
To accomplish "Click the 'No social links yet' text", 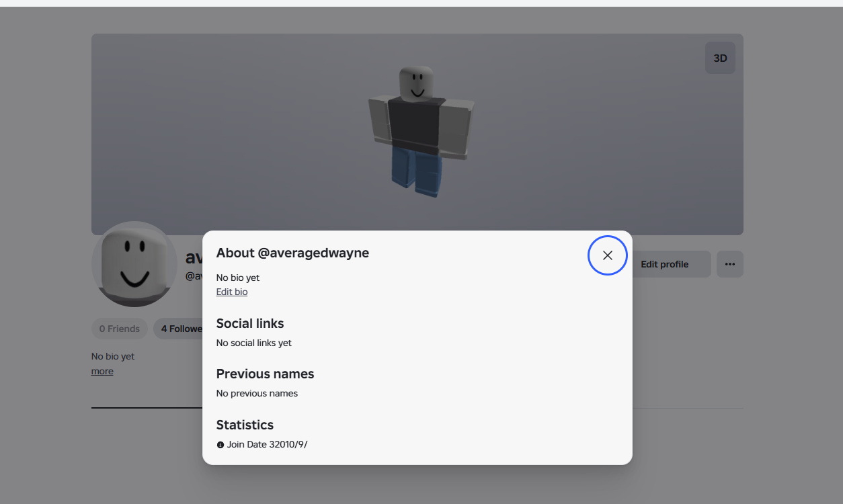I will [x=254, y=343].
